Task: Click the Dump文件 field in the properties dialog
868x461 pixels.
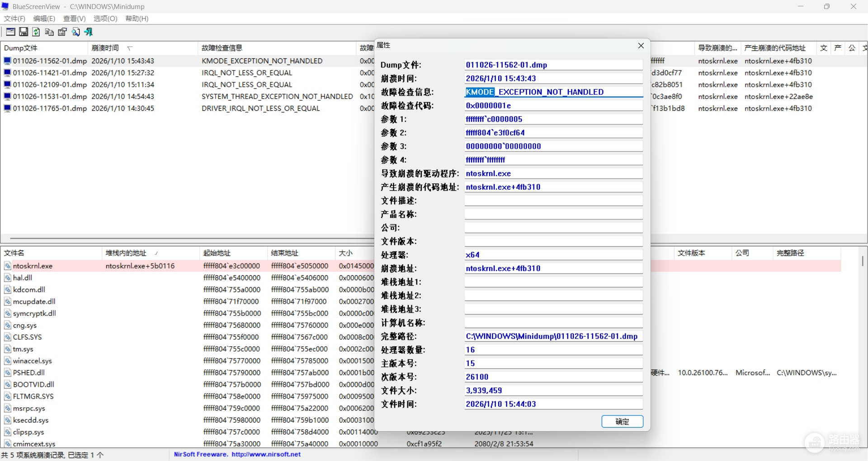Action: 554,65
